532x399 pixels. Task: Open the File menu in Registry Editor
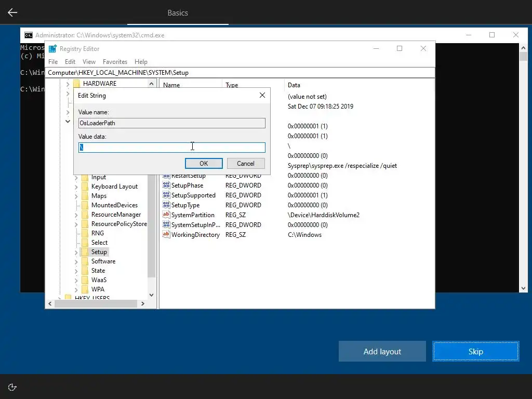point(53,62)
